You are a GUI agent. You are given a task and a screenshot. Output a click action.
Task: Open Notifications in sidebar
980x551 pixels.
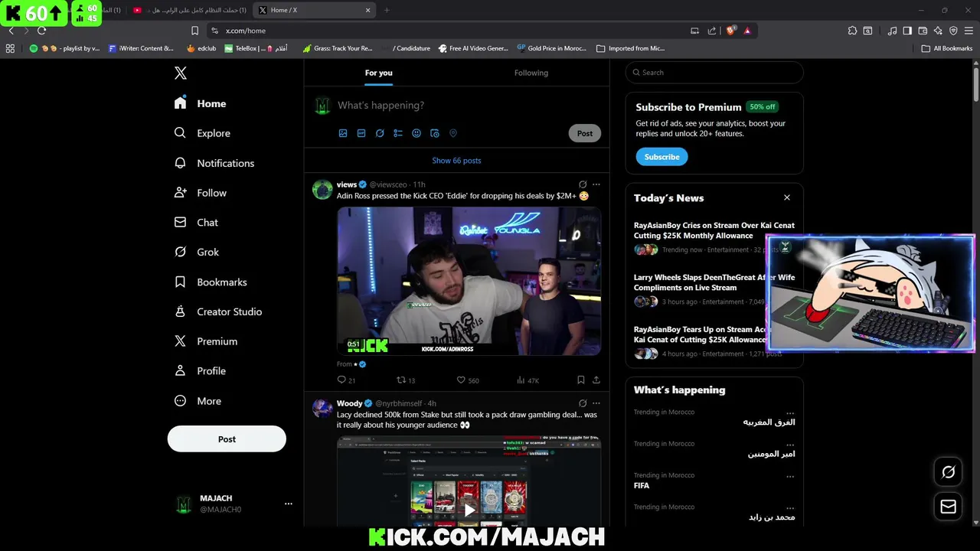click(x=214, y=163)
